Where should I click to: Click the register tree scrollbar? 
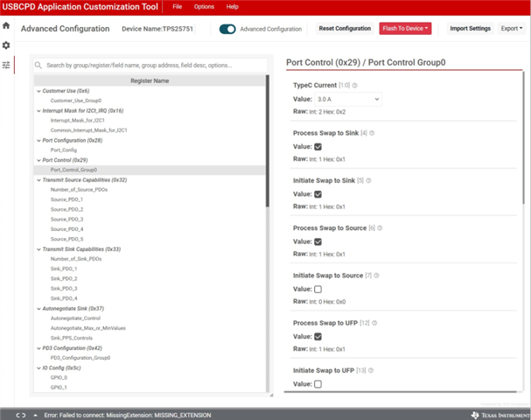coord(268,141)
